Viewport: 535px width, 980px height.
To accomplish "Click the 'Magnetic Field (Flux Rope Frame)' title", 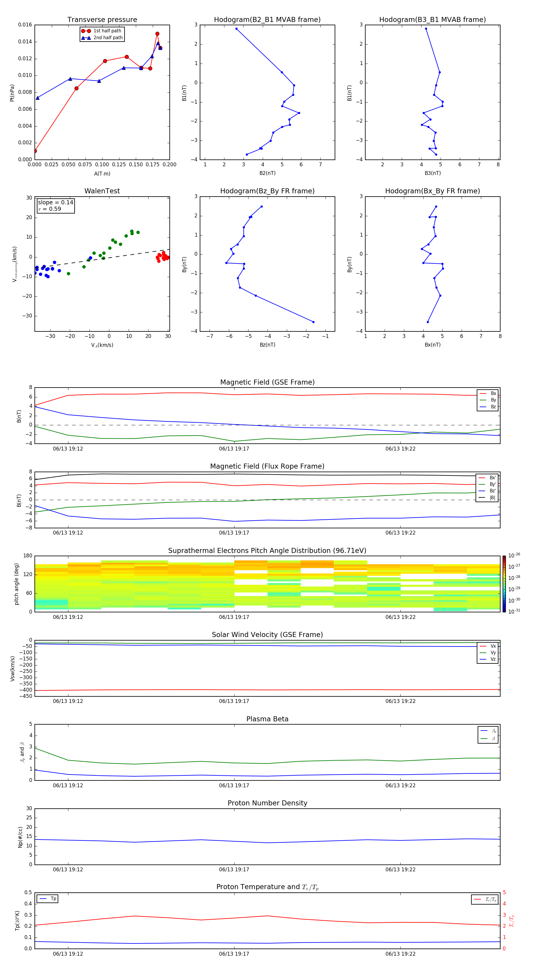I will pos(267,467).
